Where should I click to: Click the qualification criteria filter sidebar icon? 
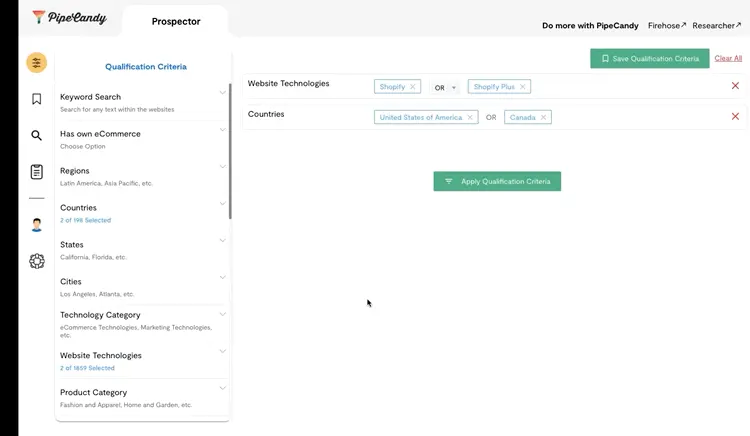tap(37, 63)
